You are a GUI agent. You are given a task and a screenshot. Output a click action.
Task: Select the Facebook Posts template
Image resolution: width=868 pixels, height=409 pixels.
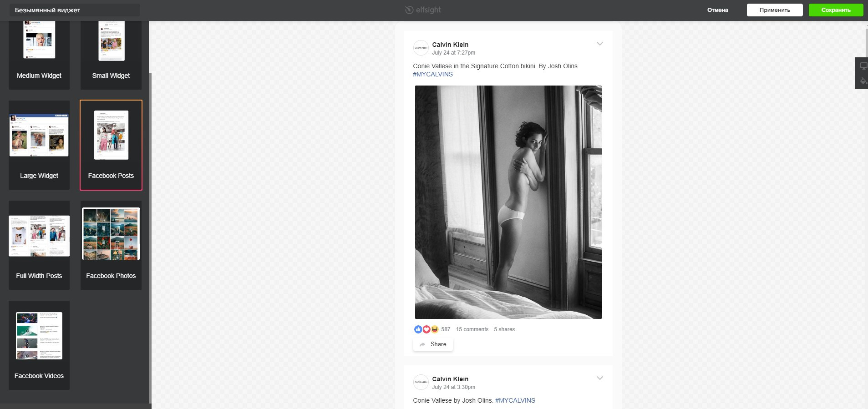coord(111,145)
